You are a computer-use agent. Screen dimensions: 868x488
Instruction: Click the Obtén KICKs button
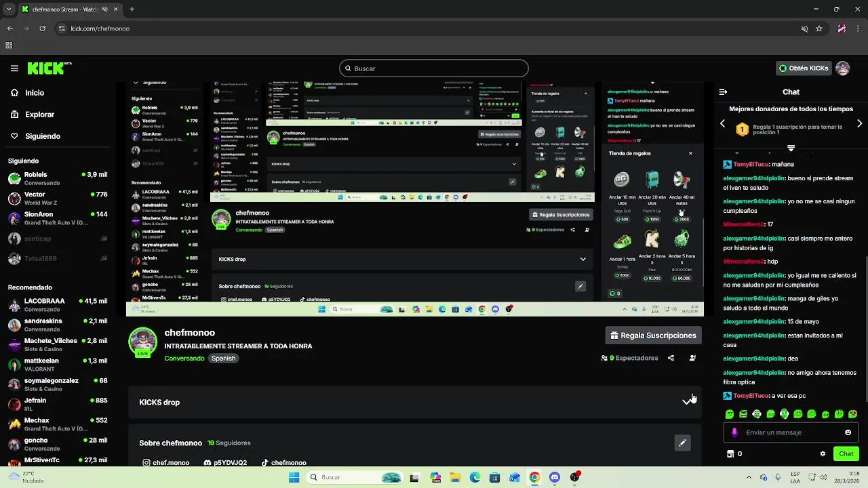804,68
